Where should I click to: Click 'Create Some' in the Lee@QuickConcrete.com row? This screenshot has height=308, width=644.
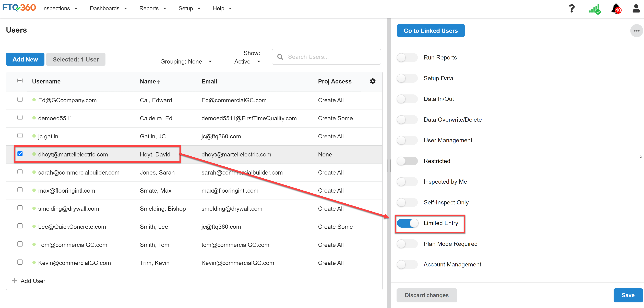[x=335, y=227]
